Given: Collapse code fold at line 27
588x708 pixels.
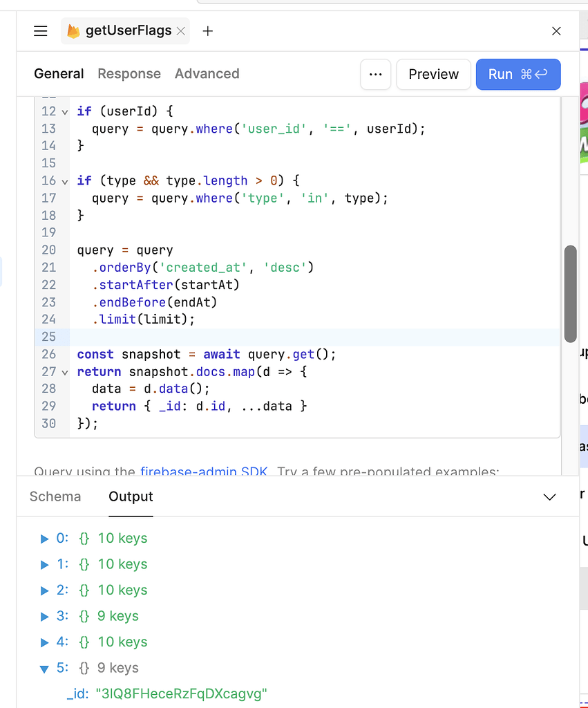Looking at the screenshot, I should click(65, 373).
